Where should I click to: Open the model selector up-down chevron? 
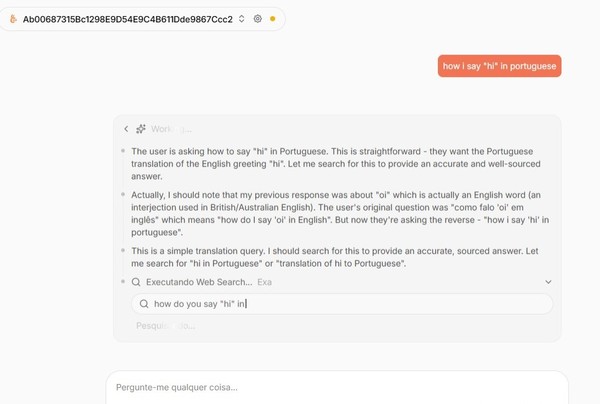pos(241,19)
